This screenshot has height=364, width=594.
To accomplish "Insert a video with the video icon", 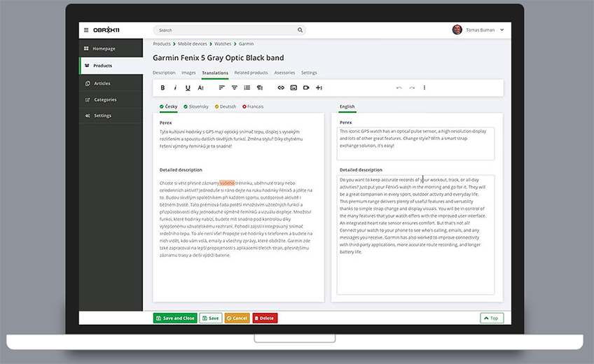I will [x=306, y=87].
